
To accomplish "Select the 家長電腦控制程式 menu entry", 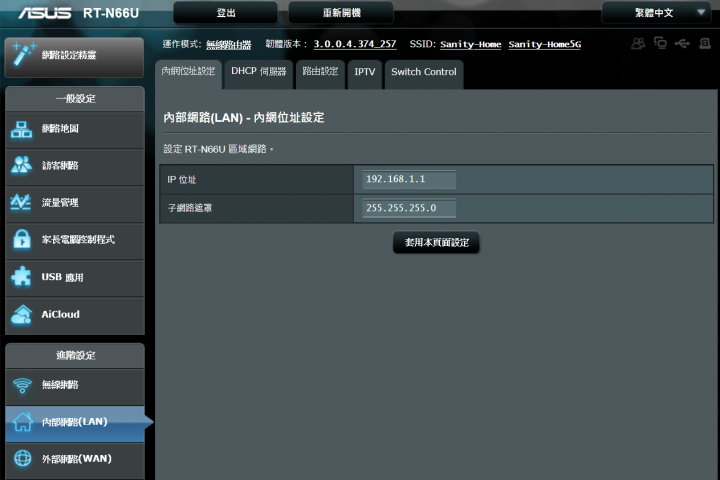I will 75,240.
